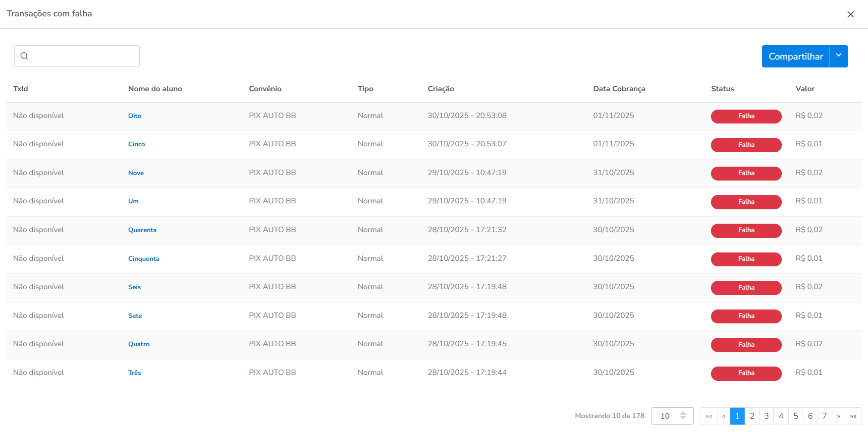The height and width of the screenshot is (432, 868).
Task: Click the search magnifier icon
Action: point(24,56)
